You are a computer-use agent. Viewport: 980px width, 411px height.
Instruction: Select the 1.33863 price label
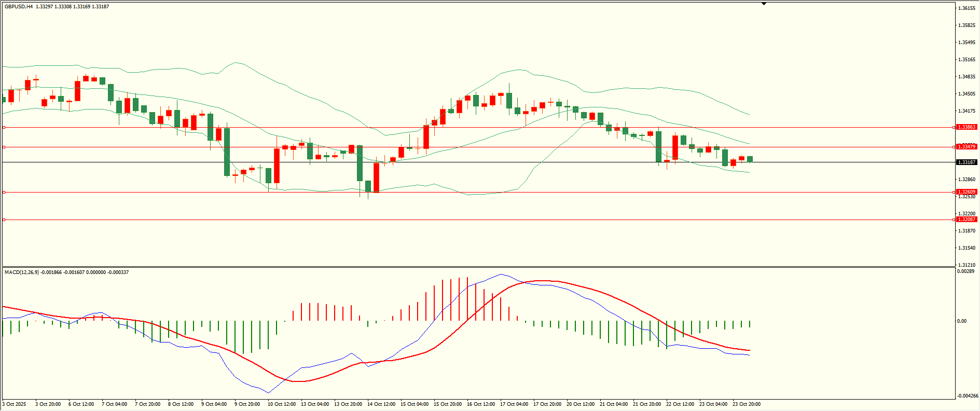coord(967,127)
